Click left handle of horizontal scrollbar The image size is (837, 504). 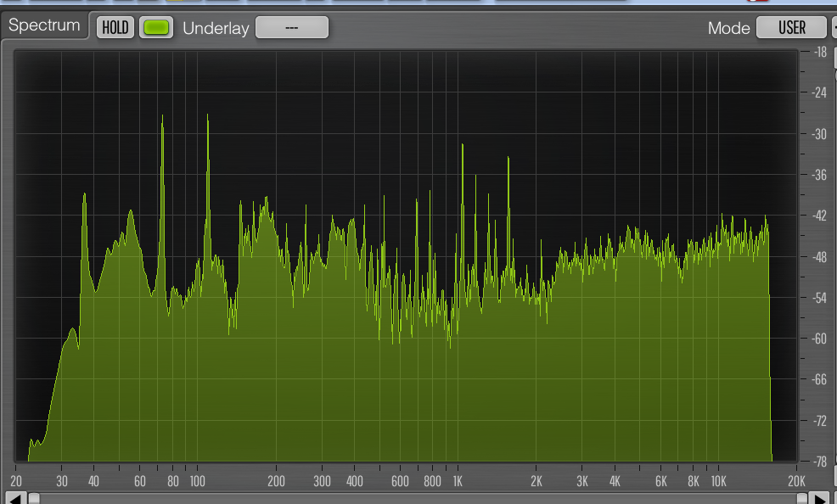34,499
